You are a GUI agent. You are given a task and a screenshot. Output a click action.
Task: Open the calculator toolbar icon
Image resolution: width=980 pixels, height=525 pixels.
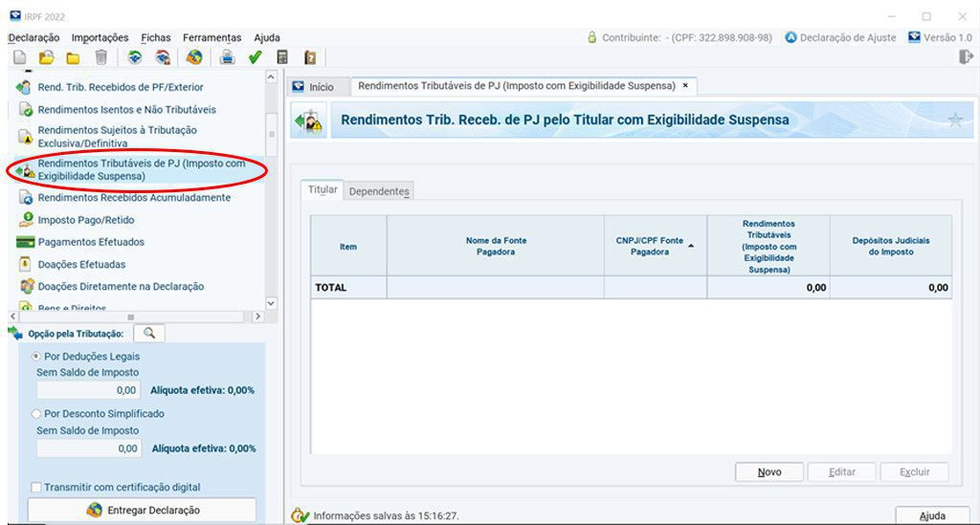point(282,58)
